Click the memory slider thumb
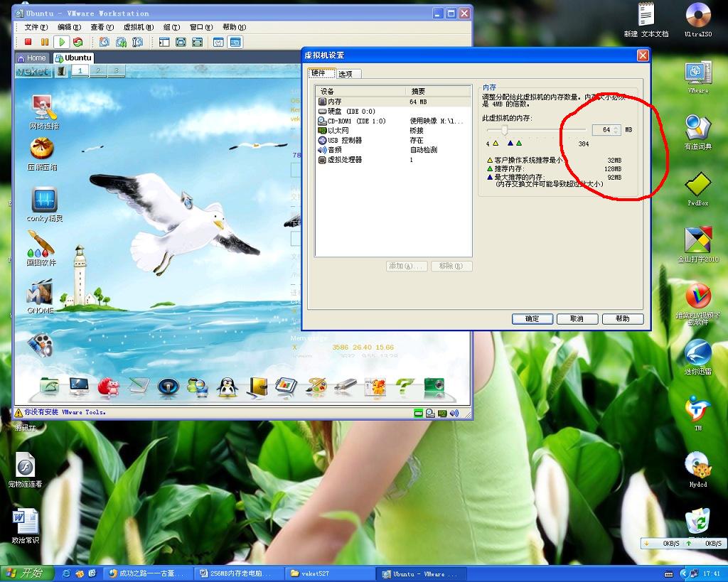The height and width of the screenshot is (582, 728). click(x=504, y=131)
